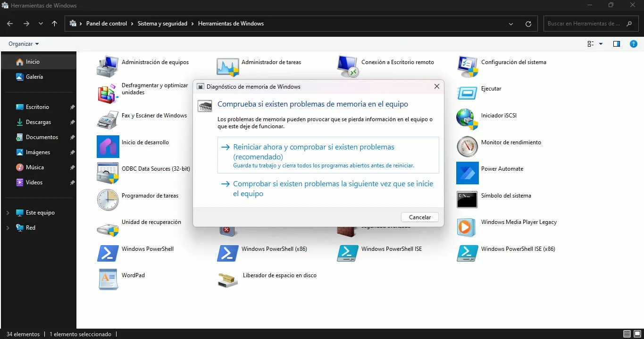Viewport: 644px width, 339px height.
Task: Open Documentos in the sidebar
Action: (x=38, y=137)
